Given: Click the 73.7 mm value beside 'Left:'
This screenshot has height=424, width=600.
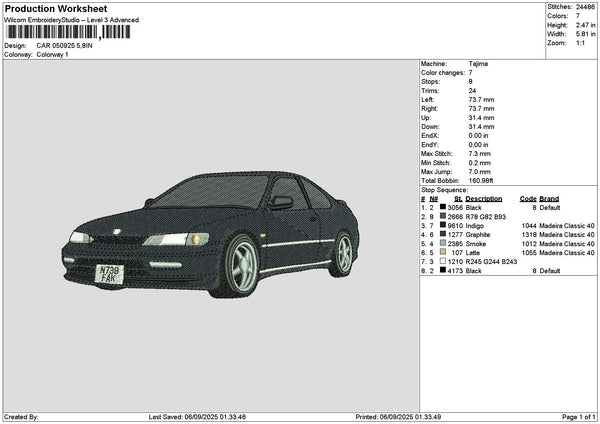Looking at the screenshot, I should (x=481, y=100).
